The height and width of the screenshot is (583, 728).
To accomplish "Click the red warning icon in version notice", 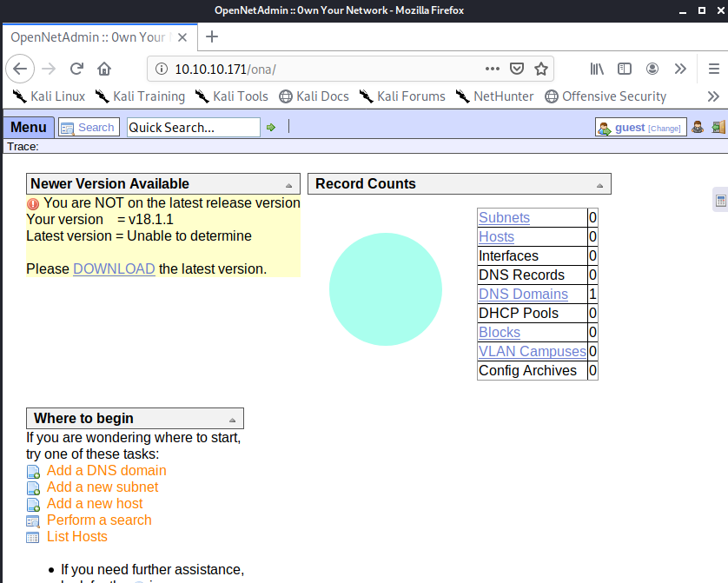I will 33,204.
